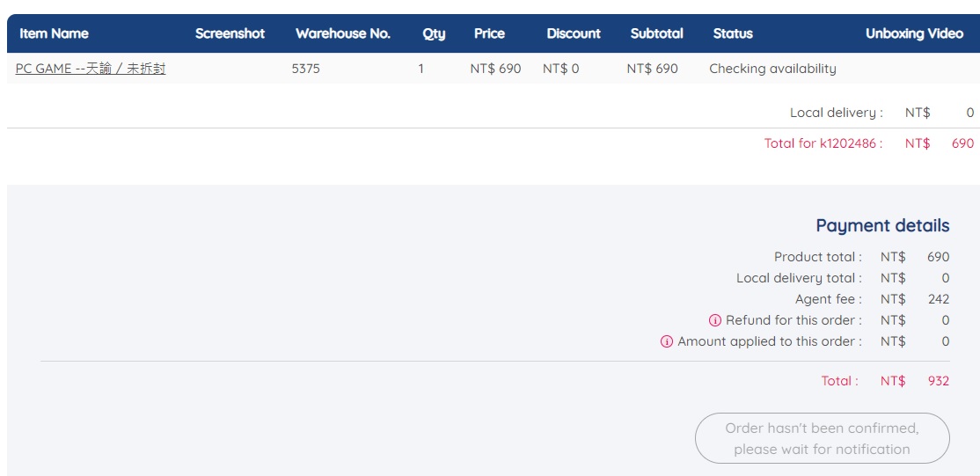Click info icon beside Refund for this order
Screen dimensions: 980x476
pyautogui.click(x=715, y=320)
